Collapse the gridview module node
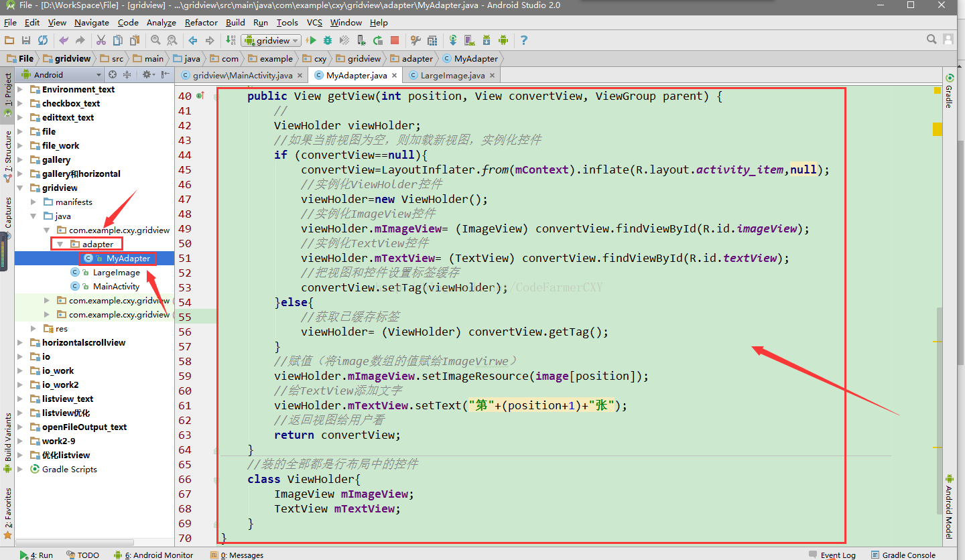This screenshot has height=560, width=965. click(x=20, y=188)
